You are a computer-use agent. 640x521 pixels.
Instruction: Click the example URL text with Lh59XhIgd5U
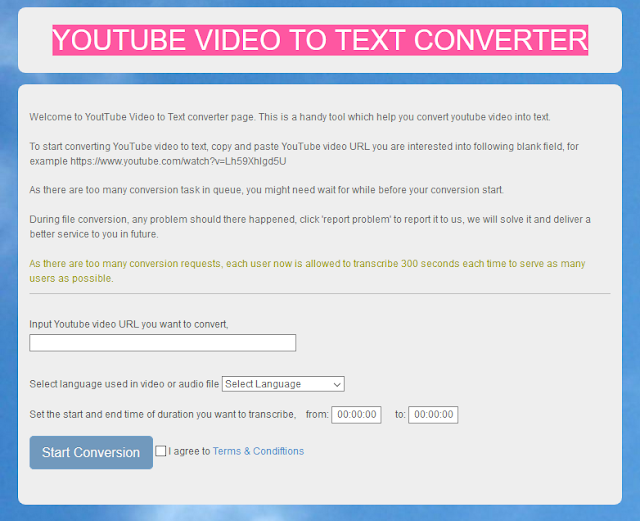pyautogui.click(x=178, y=161)
